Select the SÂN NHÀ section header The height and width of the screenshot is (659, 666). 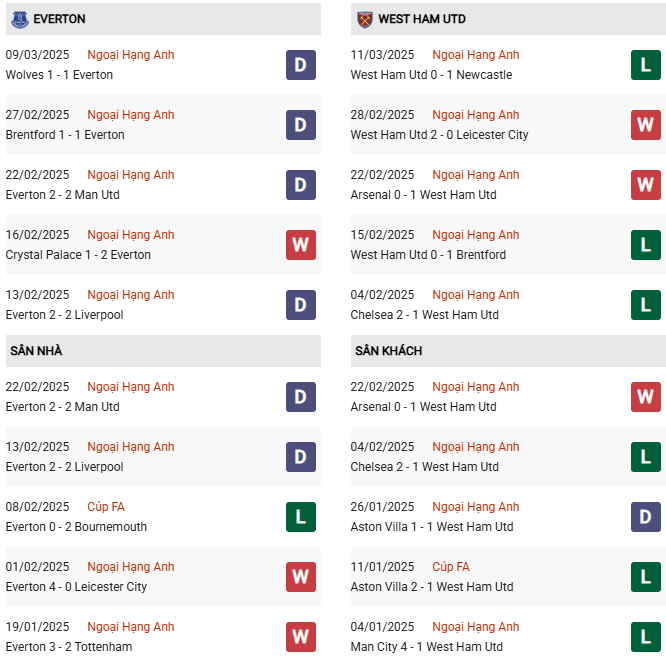click(x=36, y=351)
